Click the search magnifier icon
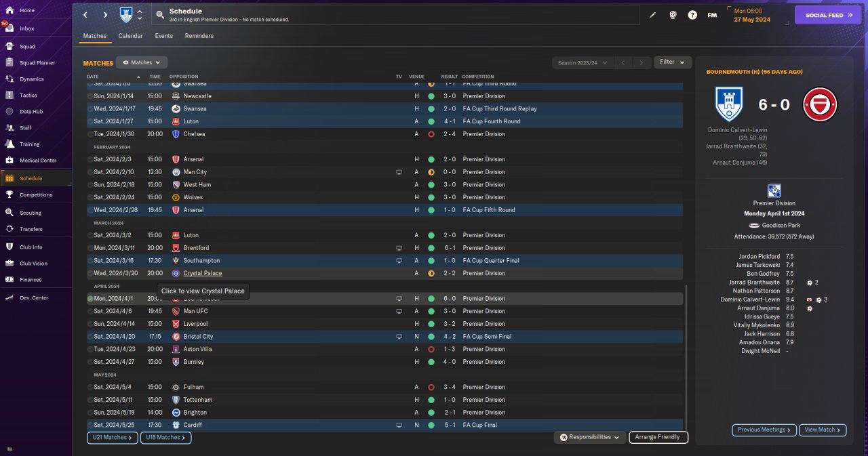 [159, 14]
